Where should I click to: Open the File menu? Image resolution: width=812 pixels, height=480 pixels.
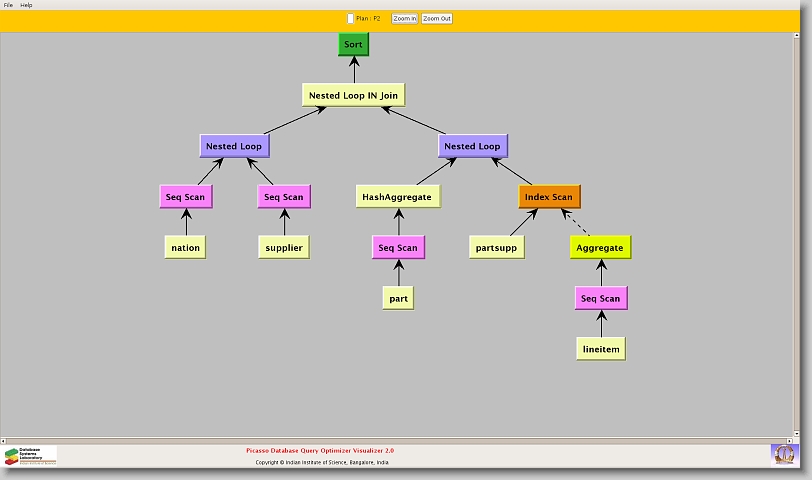tap(8, 5)
